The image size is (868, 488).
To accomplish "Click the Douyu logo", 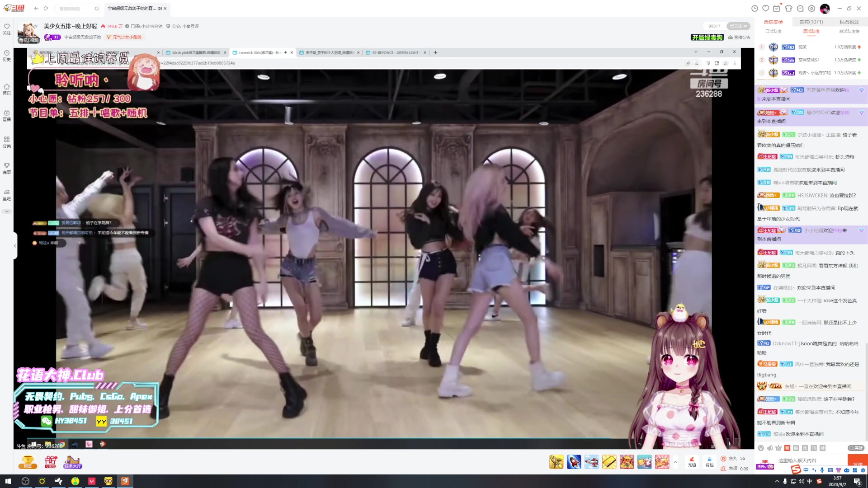I will pos(14,8).
